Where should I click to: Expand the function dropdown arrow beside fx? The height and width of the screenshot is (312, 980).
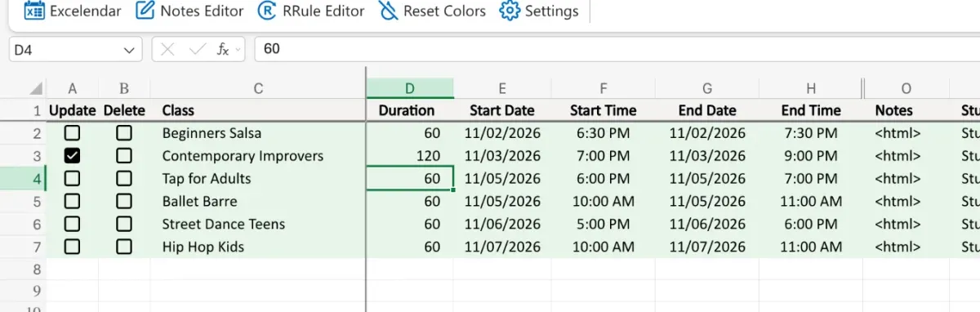238,50
